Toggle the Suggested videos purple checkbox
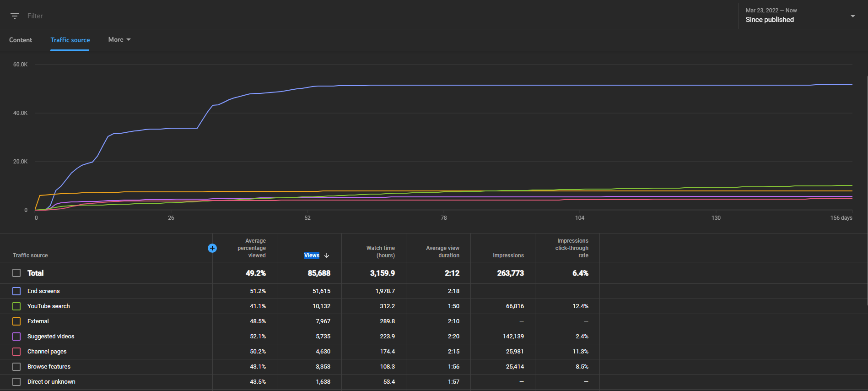Screen dimensions: 868x391 coord(16,337)
